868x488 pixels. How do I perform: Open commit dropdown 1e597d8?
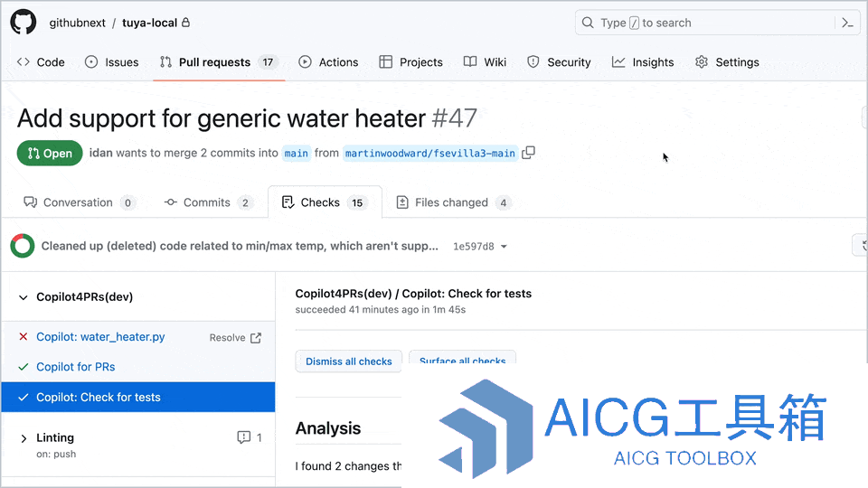tap(480, 246)
